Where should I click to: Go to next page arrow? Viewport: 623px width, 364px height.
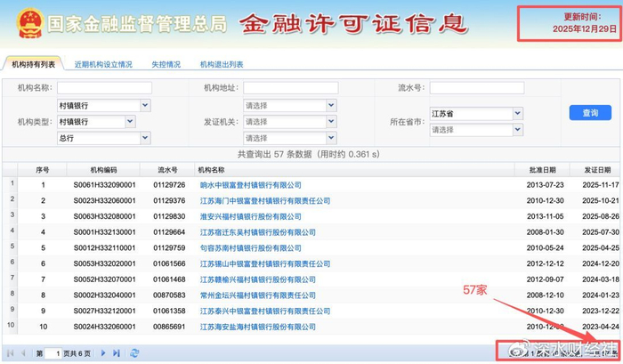pos(103,352)
